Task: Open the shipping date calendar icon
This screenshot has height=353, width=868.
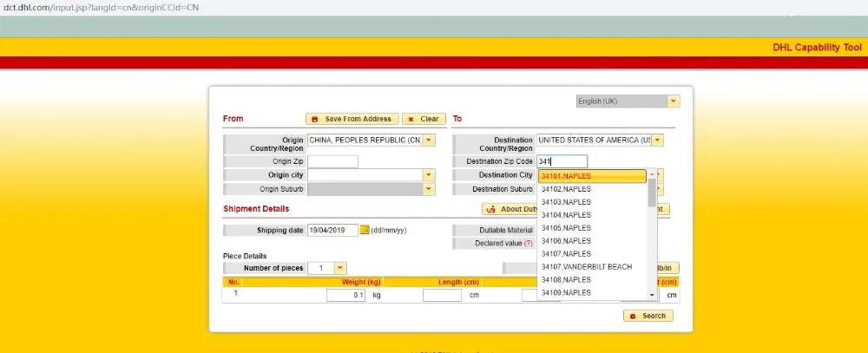Action: pos(365,230)
